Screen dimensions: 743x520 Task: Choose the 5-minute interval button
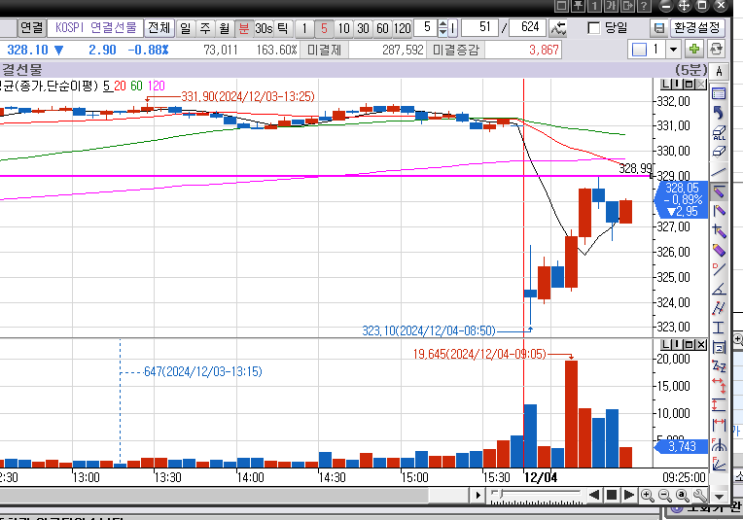pyautogui.click(x=324, y=28)
